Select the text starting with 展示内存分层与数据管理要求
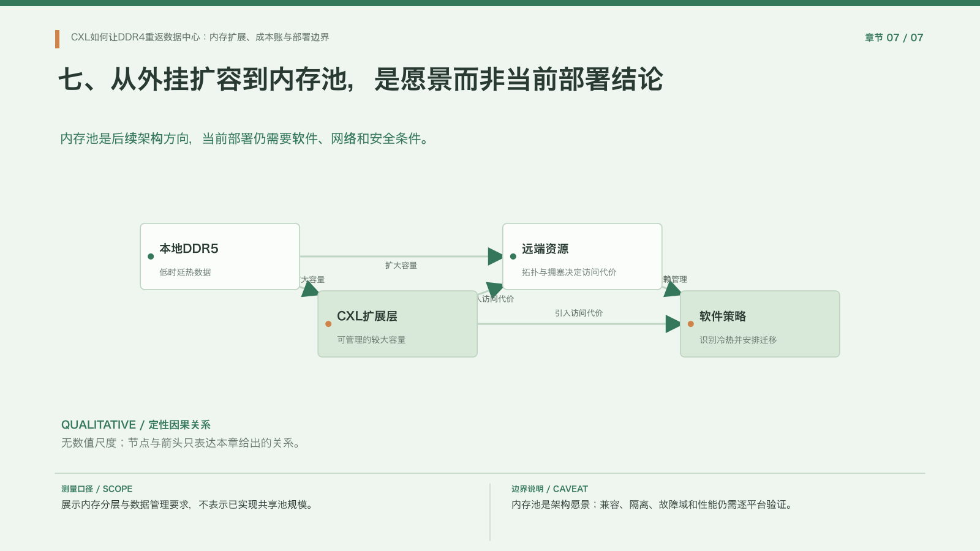Image resolution: width=980 pixels, height=551 pixels. pyautogui.click(x=188, y=504)
